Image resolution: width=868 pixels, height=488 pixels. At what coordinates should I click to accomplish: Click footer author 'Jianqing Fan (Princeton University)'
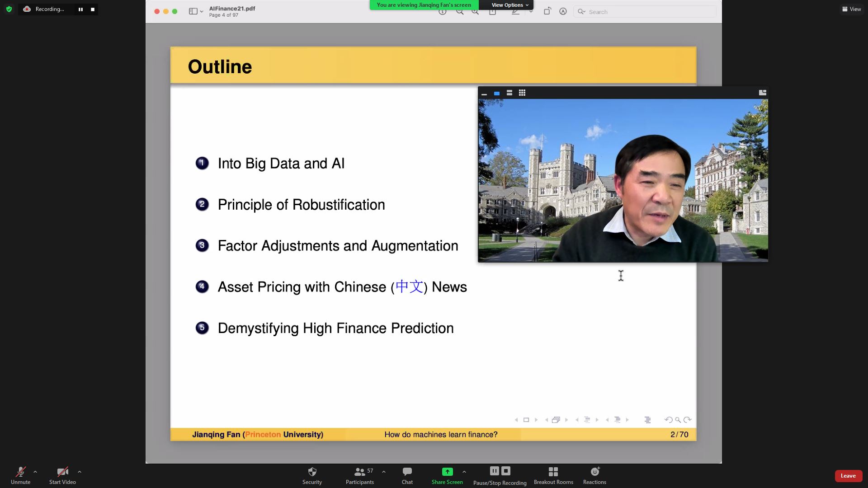(x=258, y=435)
